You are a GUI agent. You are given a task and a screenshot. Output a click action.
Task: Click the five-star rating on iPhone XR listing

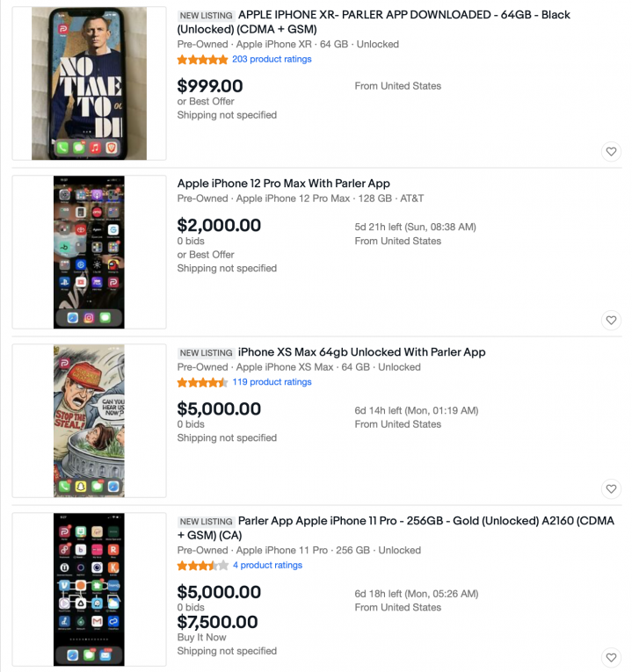point(202,60)
